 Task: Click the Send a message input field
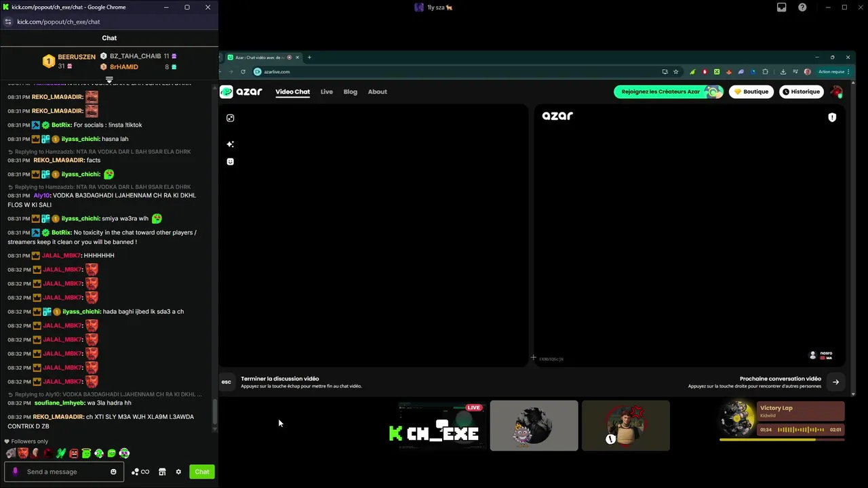tap(64, 472)
